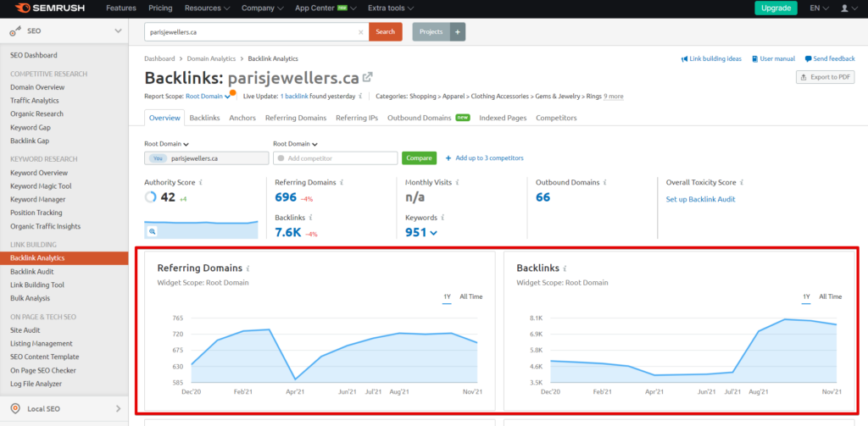Click the Export to PDF button

[825, 77]
